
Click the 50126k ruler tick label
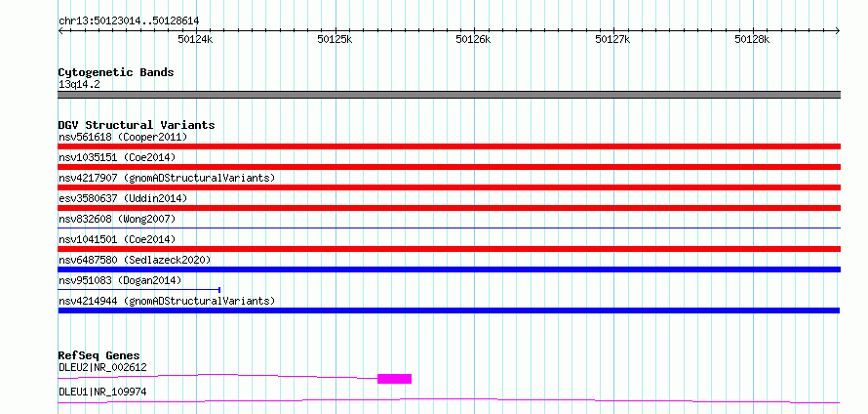(473, 39)
